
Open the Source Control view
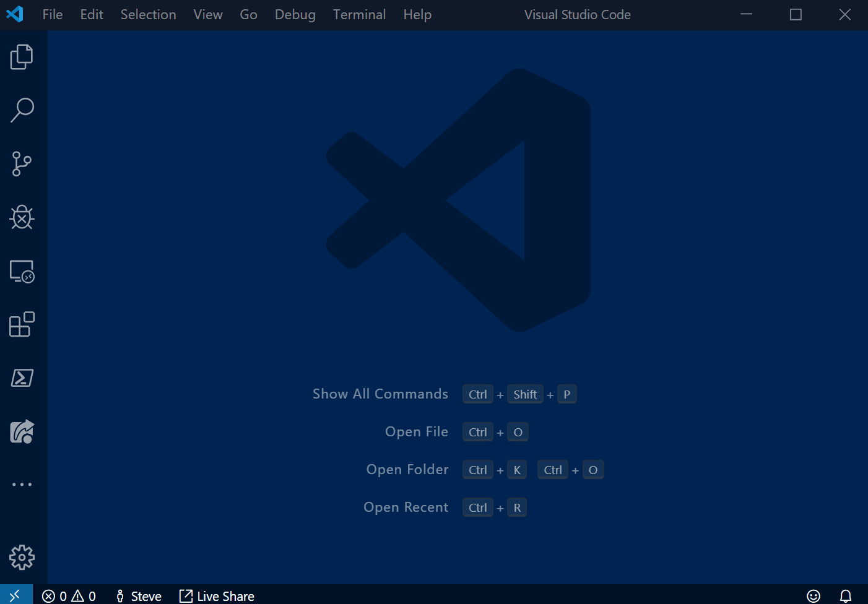pyautogui.click(x=22, y=164)
